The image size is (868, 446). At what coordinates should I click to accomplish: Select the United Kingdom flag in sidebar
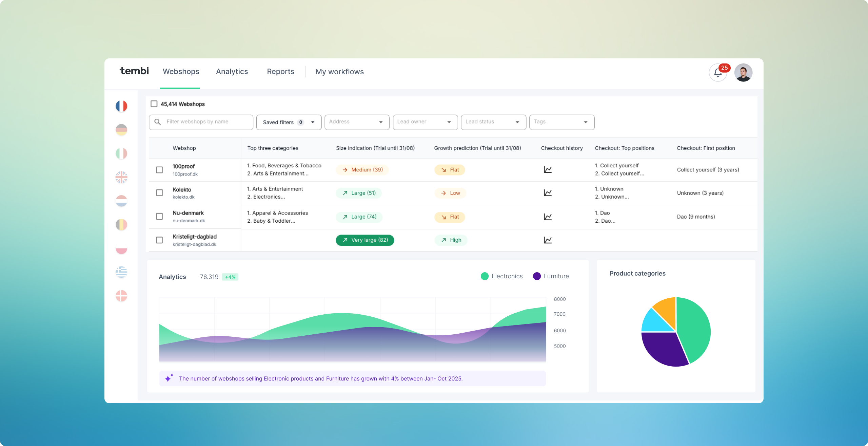tap(121, 177)
